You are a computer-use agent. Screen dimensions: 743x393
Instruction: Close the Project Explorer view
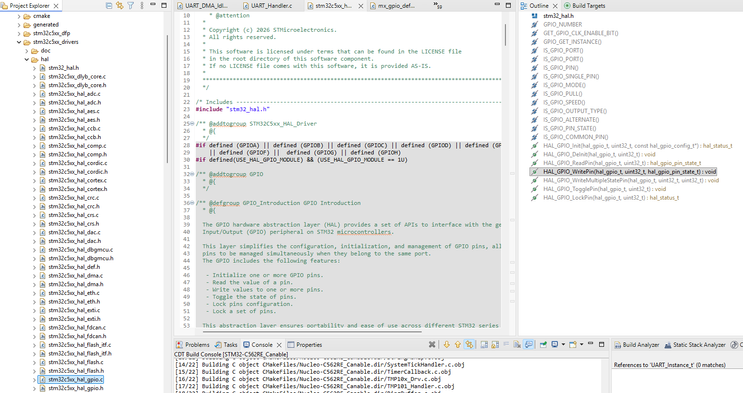(56, 6)
